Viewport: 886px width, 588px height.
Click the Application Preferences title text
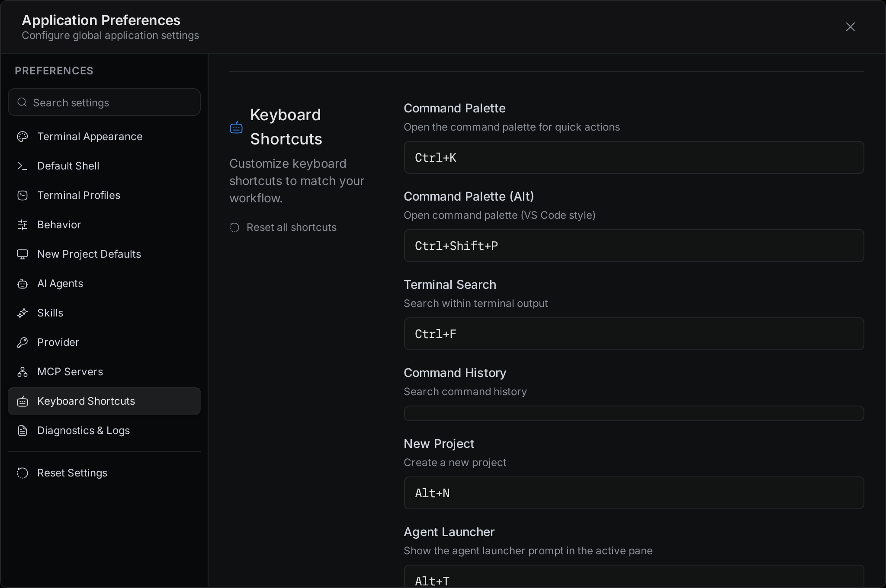tap(101, 20)
